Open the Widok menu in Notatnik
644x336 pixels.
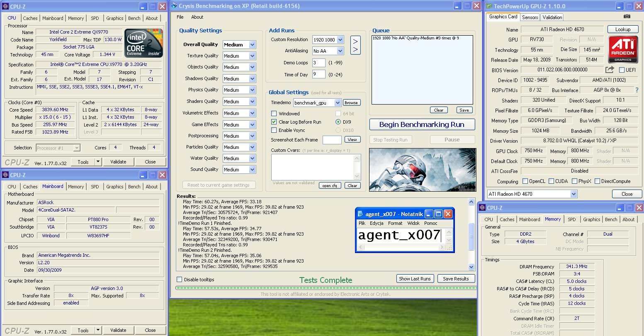pyautogui.click(x=413, y=223)
